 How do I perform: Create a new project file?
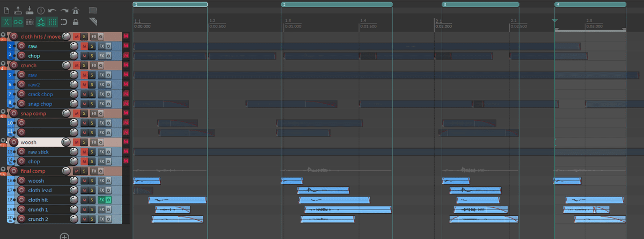(x=6, y=10)
